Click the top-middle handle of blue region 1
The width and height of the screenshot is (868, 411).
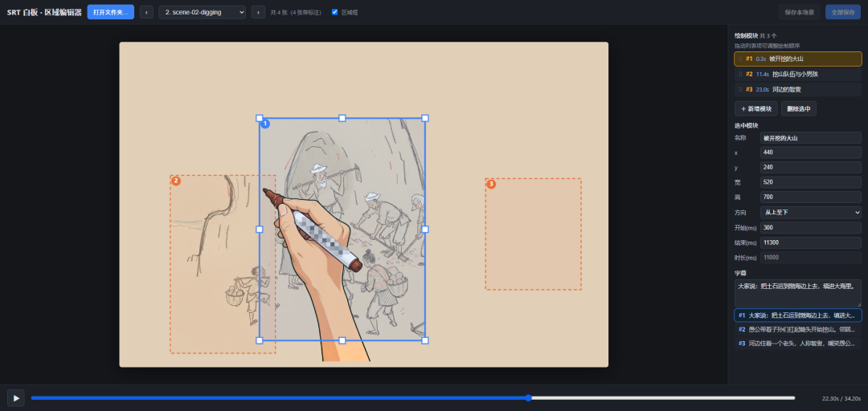coord(342,118)
